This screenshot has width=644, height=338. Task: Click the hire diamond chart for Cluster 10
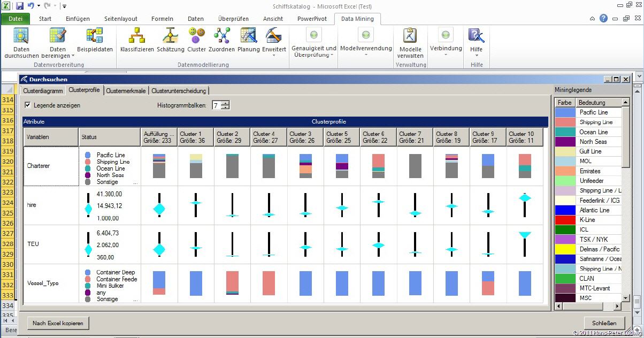pyautogui.click(x=525, y=205)
